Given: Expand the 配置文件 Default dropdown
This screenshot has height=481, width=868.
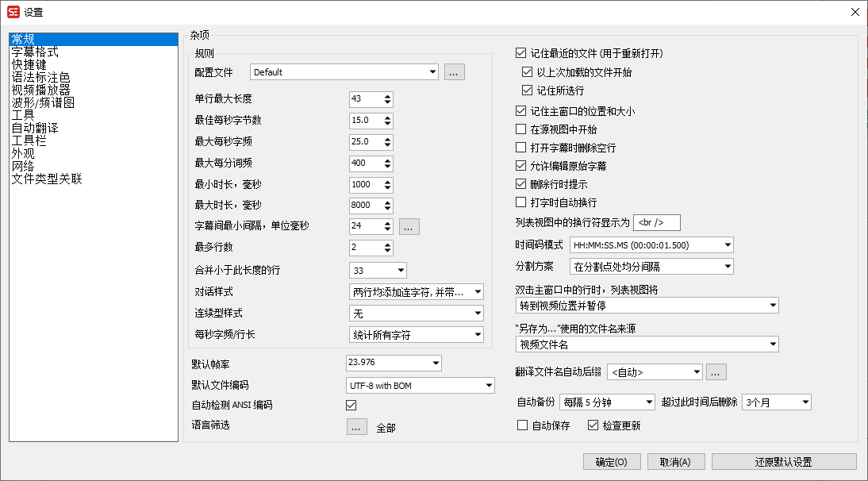Looking at the screenshot, I should pos(344,72).
